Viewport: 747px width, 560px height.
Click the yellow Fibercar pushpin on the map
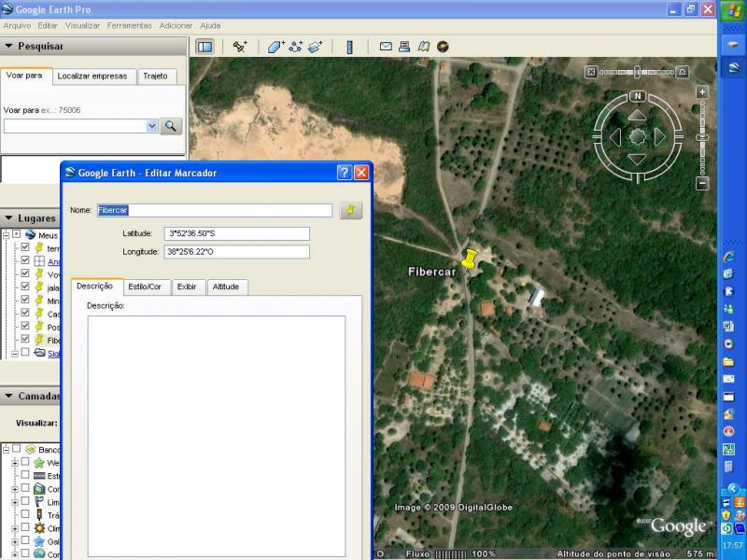point(470,259)
